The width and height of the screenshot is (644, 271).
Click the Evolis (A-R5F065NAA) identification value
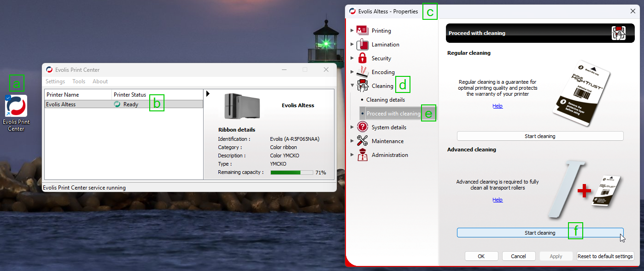(x=295, y=139)
